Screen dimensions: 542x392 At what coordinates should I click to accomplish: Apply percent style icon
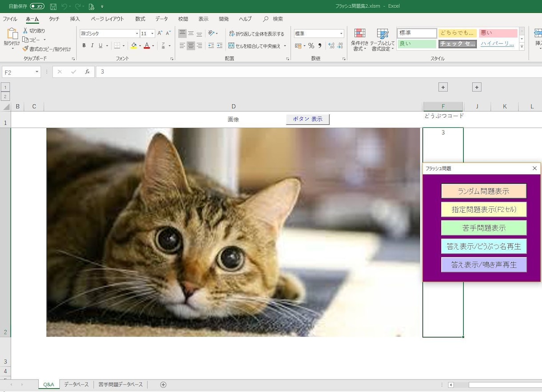pos(311,46)
